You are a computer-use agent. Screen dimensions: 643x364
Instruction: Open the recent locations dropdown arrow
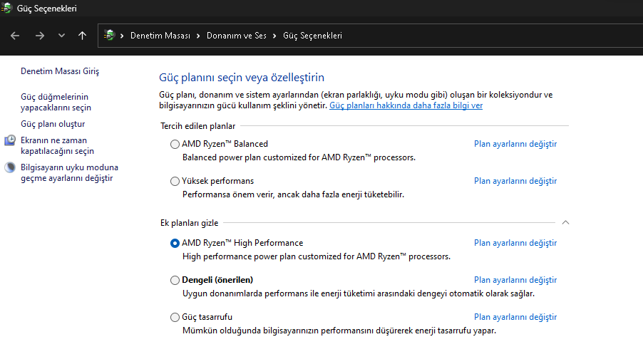(61, 36)
